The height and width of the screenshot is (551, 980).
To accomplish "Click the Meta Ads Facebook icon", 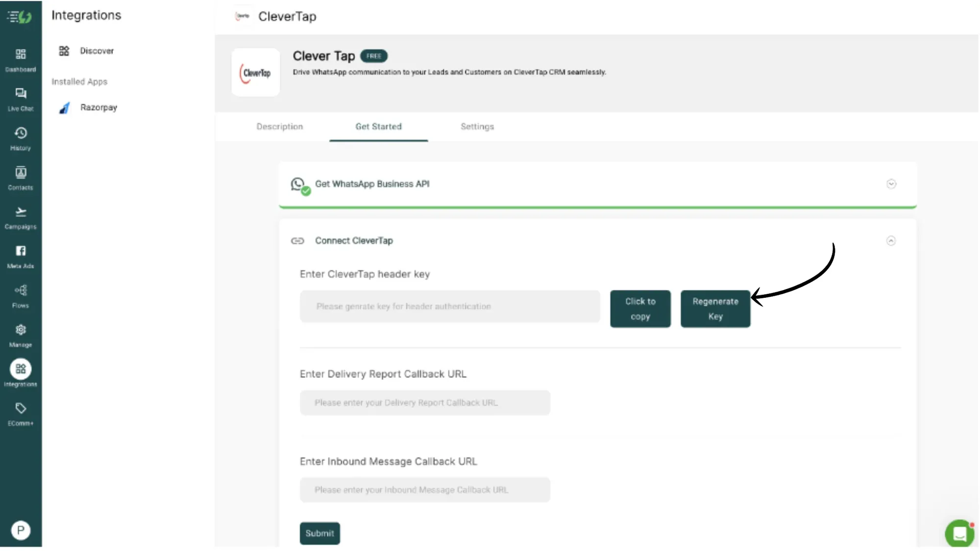I will pyautogui.click(x=21, y=251).
